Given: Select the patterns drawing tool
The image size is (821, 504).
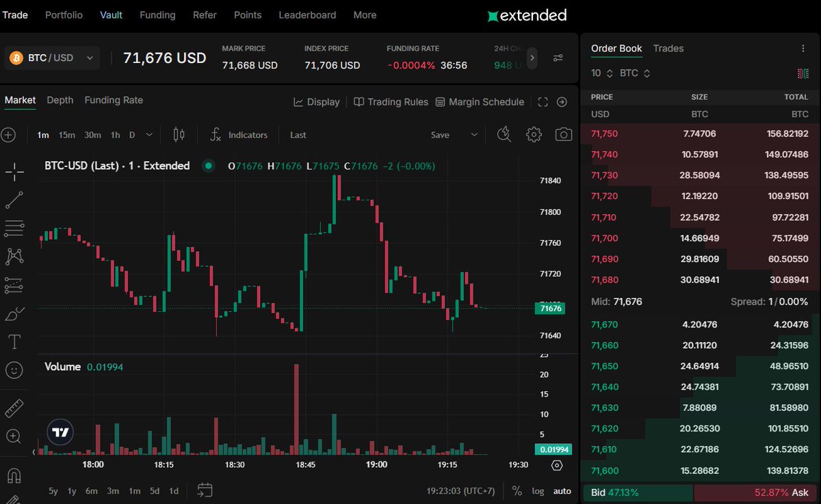Looking at the screenshot, I should pyautogui.click(x=14, y=256).
